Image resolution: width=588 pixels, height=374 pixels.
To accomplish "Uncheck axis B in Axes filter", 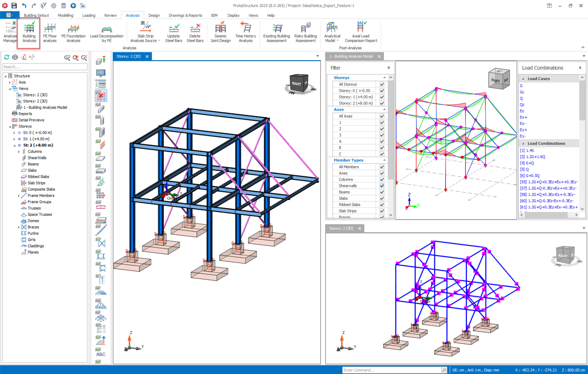I will [x=382, y=148].
